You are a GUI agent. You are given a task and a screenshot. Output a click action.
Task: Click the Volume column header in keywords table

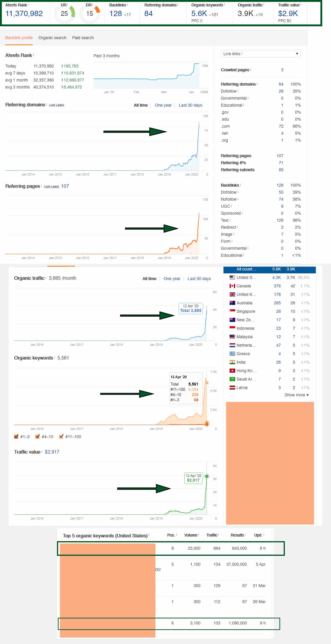tap(191, 535)
